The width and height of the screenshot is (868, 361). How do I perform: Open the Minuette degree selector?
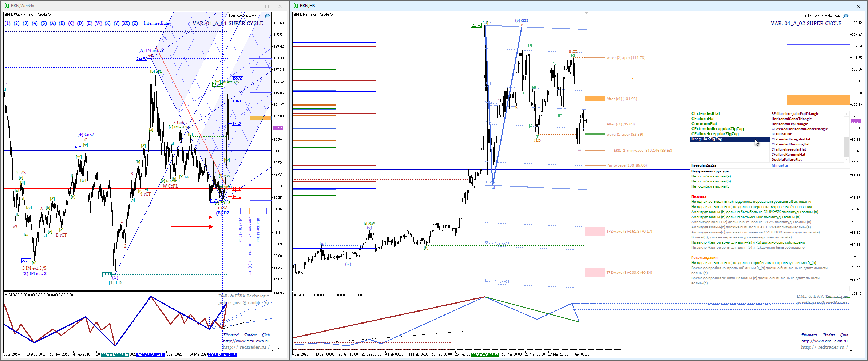[780, 165]
